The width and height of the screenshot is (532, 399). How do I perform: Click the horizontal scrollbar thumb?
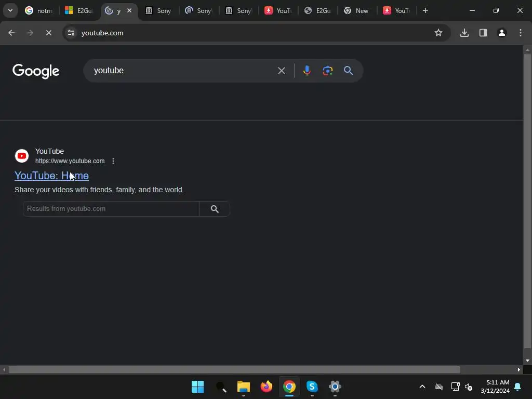(x=234, y=369)
